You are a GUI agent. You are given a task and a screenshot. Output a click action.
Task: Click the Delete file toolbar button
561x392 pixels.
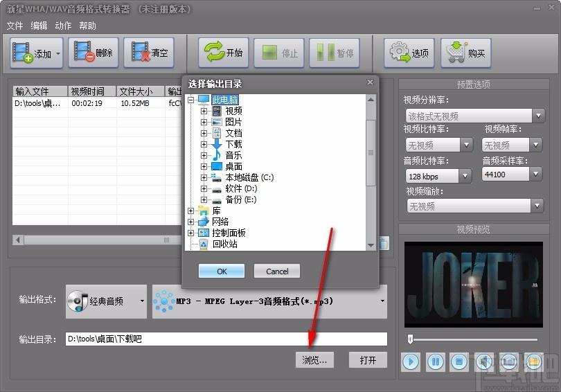click(93, 53)
